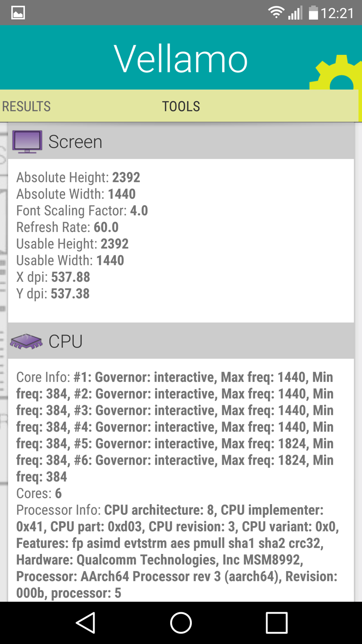Tap the purple CPU chip icon
The image size is (362, 644).
tap(26, 341)
